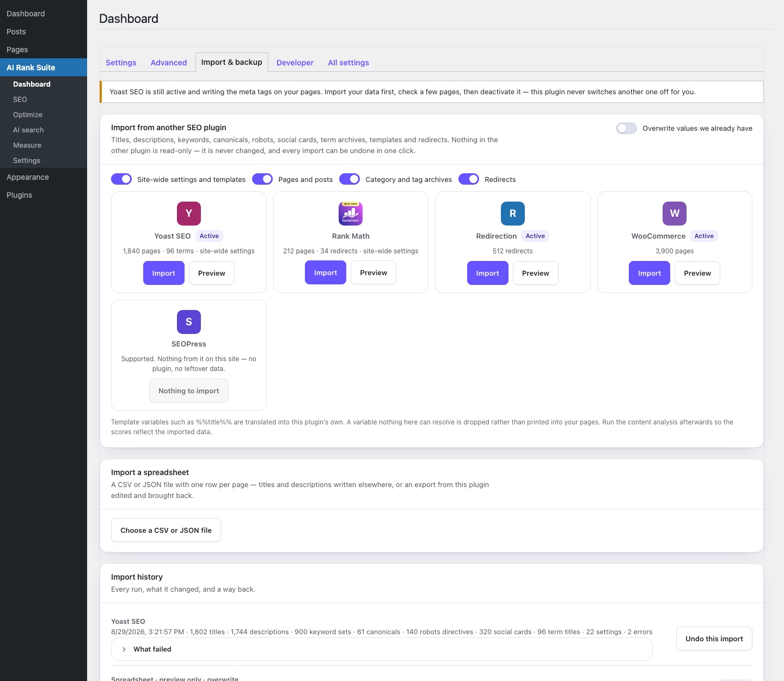
Task: Click the Nothing to import button for SEOPress
Action: [189, 391]
